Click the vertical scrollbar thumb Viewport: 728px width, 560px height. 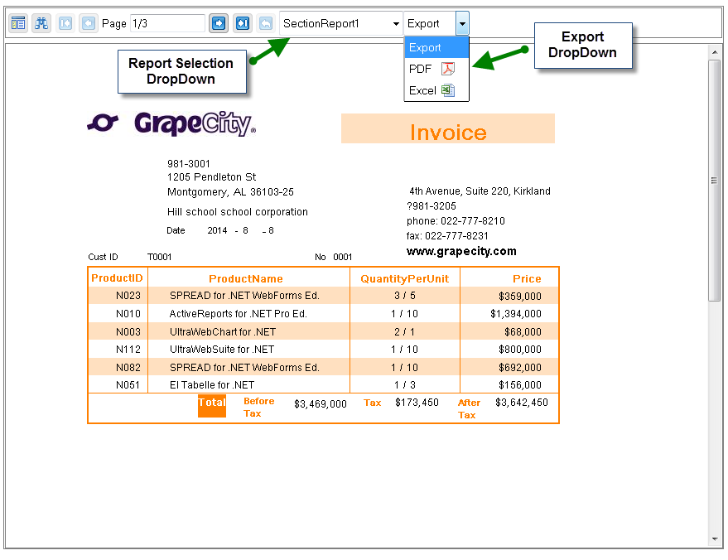pos(714,180)
